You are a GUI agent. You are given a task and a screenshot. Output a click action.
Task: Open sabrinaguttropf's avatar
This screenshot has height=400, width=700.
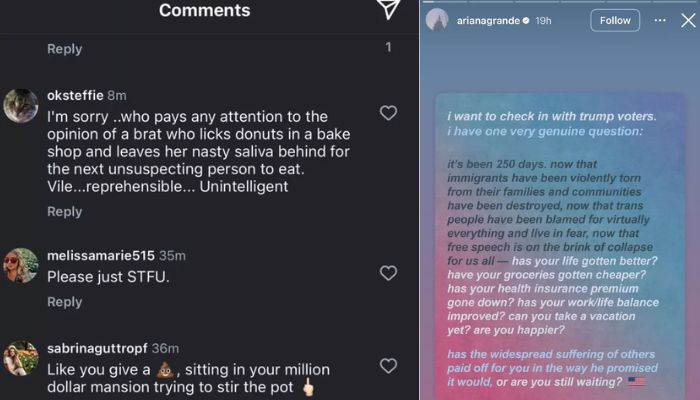[20, 358]
